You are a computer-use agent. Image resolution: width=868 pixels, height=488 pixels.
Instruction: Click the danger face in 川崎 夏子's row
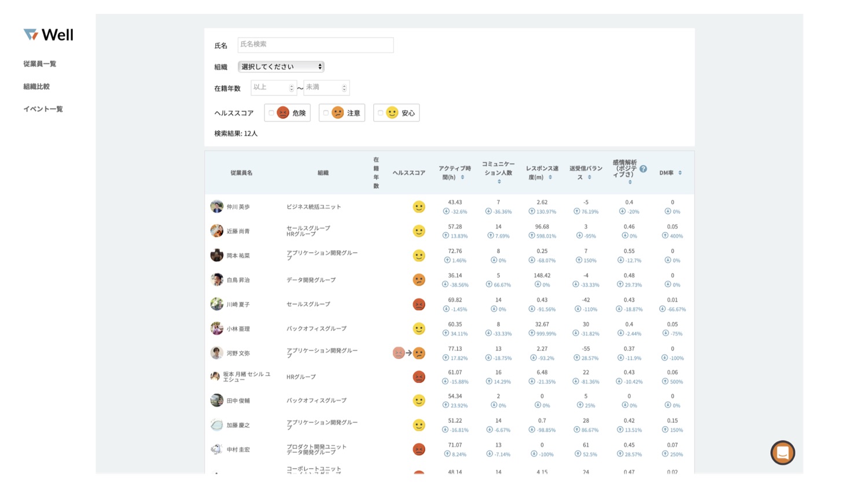(x=419, y=304)
